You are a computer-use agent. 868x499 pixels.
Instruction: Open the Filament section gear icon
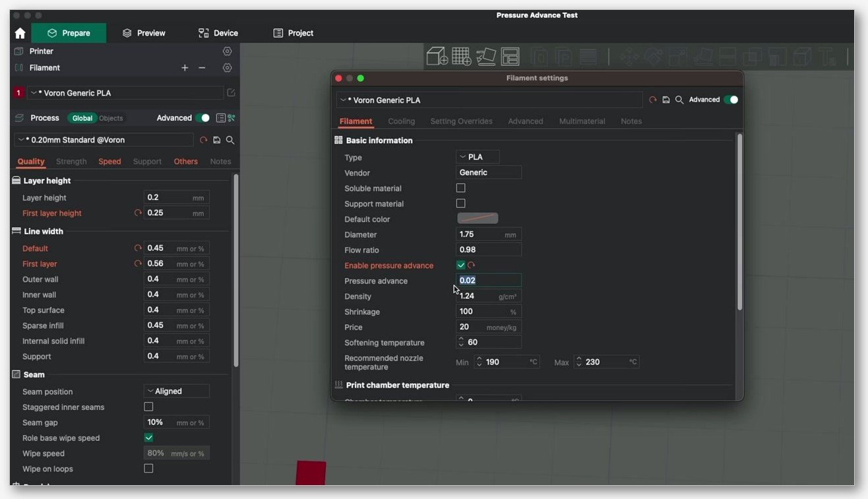point(227,68)
